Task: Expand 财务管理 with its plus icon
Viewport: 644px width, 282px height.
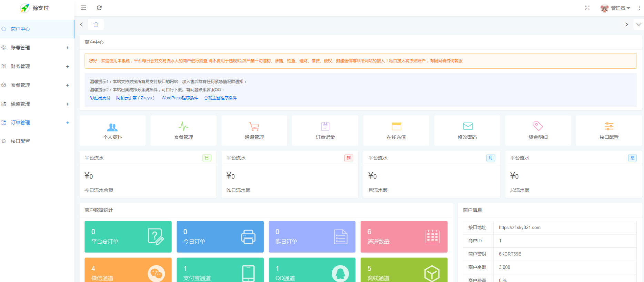Action: (x=68, y=67)
